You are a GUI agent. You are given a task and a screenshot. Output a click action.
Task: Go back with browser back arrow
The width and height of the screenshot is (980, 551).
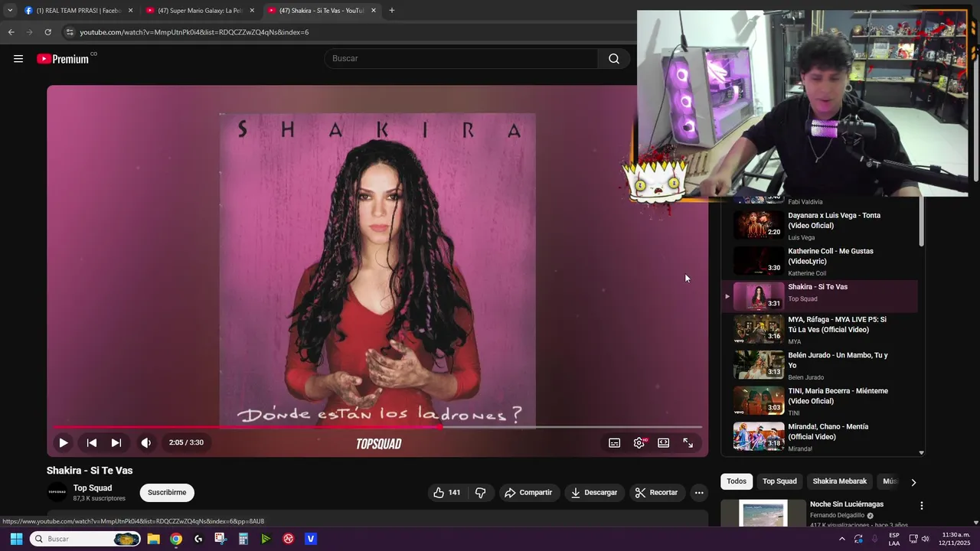(11, 32)
